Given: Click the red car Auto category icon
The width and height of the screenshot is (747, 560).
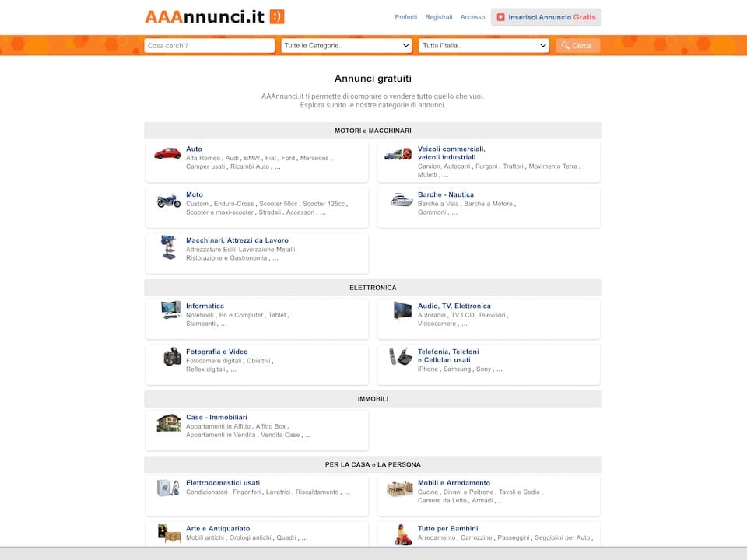Looking at the screenshot, I should point(167,153).
